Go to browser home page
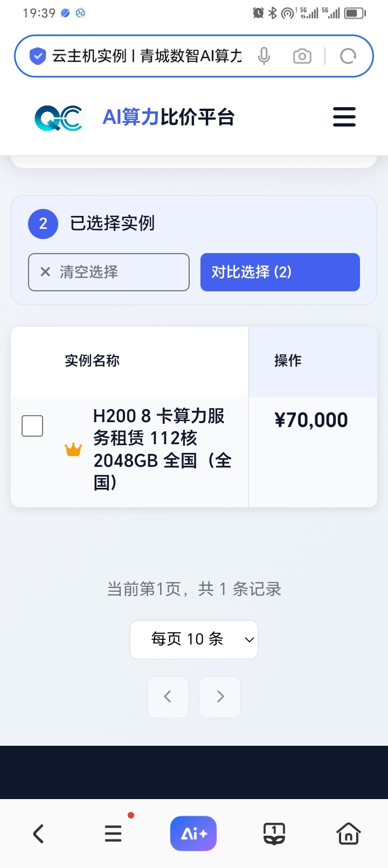388x868 pixels. click(348, 834)
